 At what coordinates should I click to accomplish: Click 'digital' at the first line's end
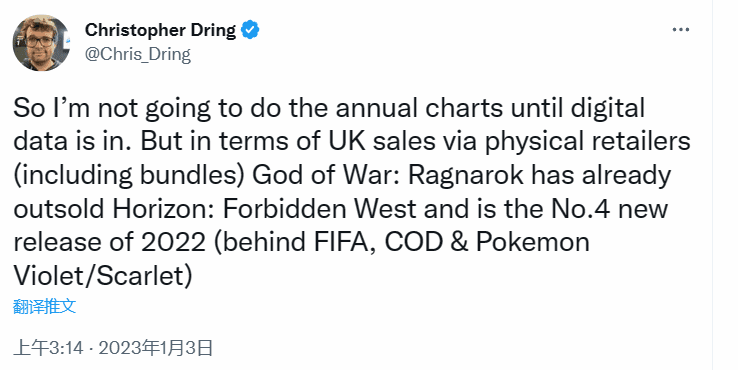608,108
